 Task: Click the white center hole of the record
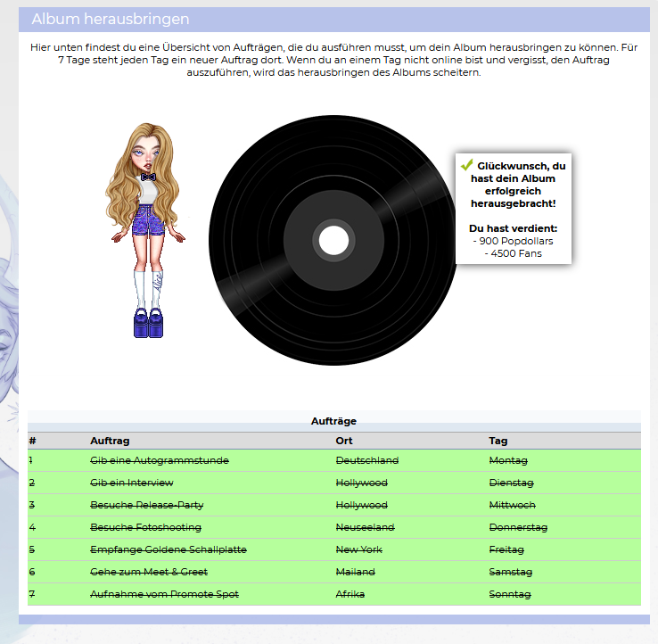point(333,241)
